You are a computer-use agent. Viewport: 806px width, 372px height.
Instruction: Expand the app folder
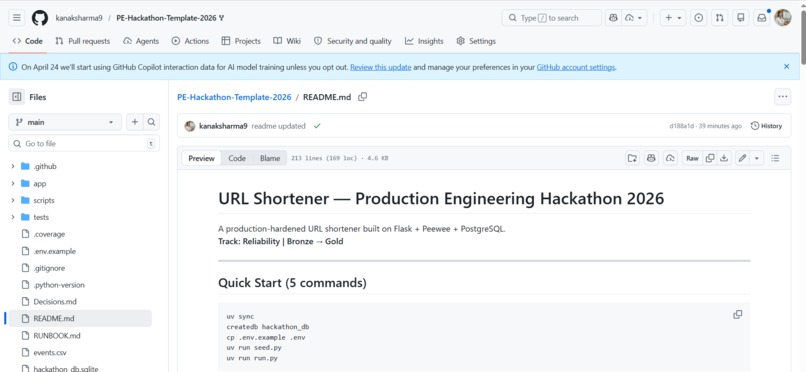13,183
